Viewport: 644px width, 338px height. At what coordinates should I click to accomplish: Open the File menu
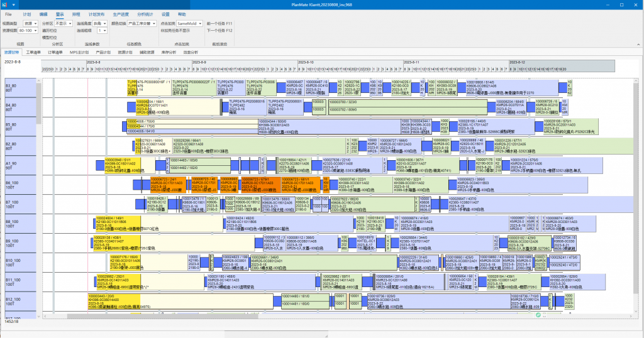9,14
